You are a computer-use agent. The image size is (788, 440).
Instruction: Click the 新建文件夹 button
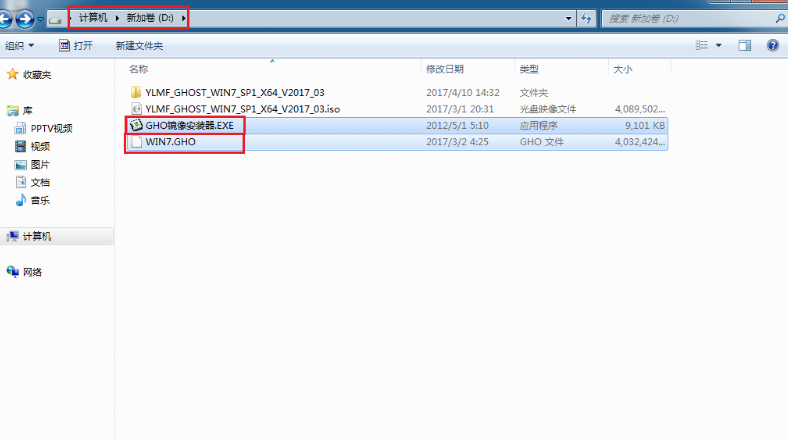[139, 46]
